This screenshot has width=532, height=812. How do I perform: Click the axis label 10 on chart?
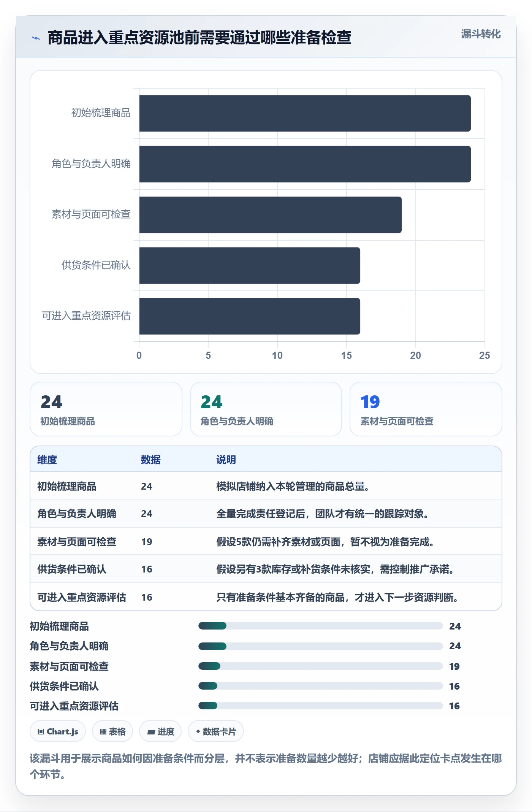[x=277, y=355]
